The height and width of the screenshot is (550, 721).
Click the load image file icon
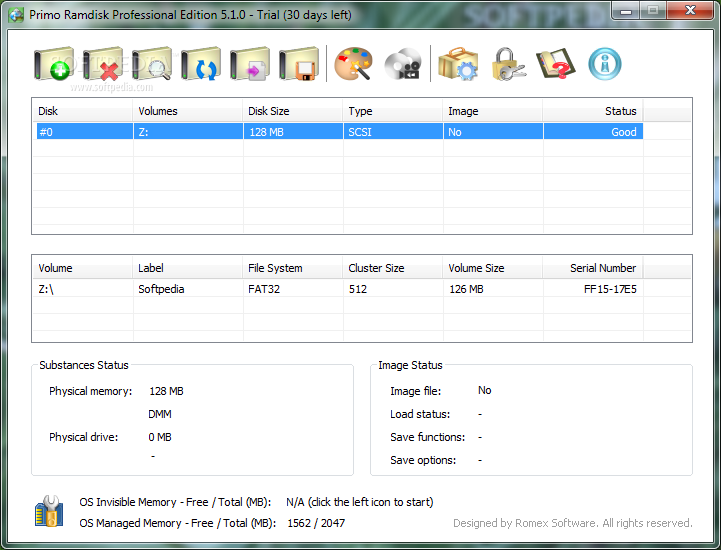(250, 64)
